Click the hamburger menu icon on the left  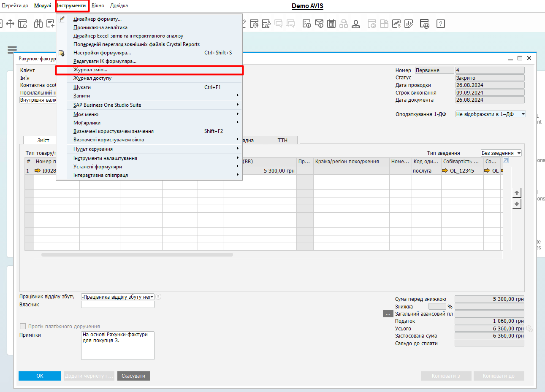(12, 50)
